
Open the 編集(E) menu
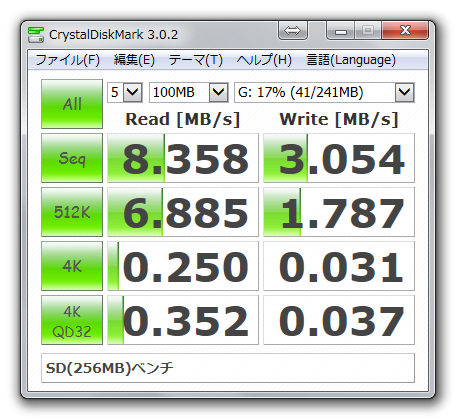click(134, 60)
